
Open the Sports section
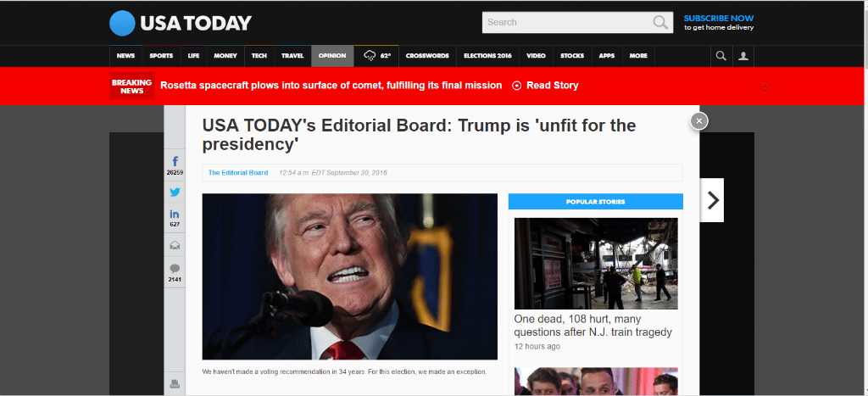161,56
